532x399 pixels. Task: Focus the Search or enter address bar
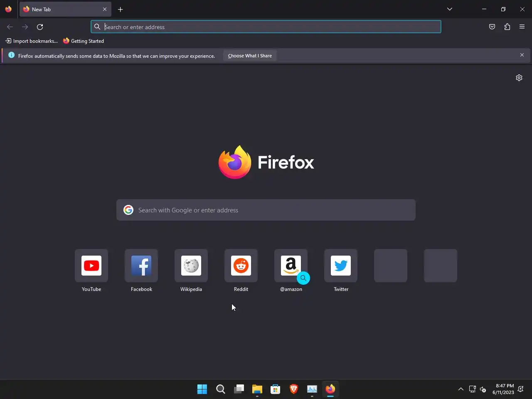click(266, 27)
